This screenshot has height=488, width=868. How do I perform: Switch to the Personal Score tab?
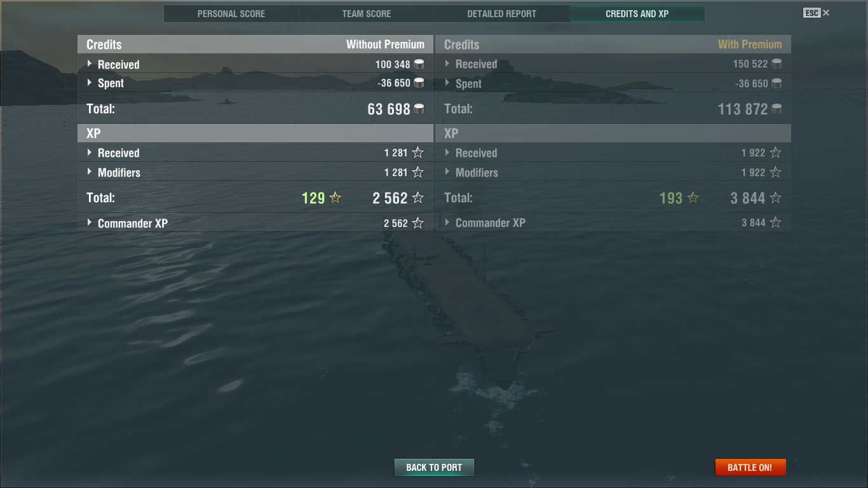coord(231,13)
